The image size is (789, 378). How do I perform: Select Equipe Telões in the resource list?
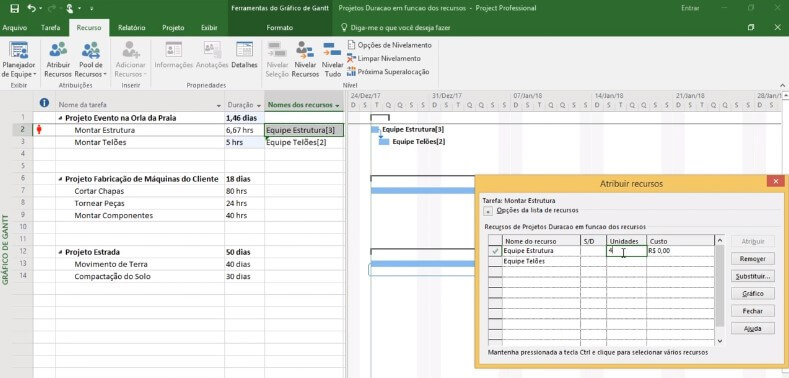tap(524, 261)
